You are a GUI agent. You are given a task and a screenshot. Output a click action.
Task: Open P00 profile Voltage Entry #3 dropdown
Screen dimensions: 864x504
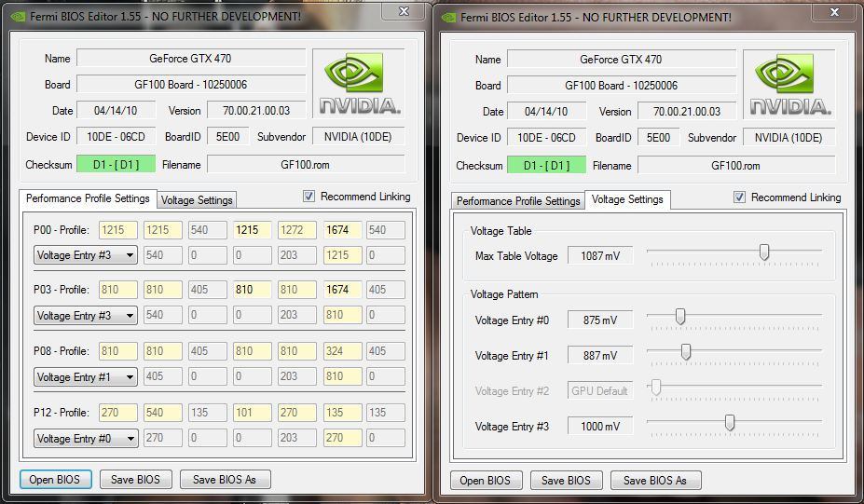tap(86, 255)
